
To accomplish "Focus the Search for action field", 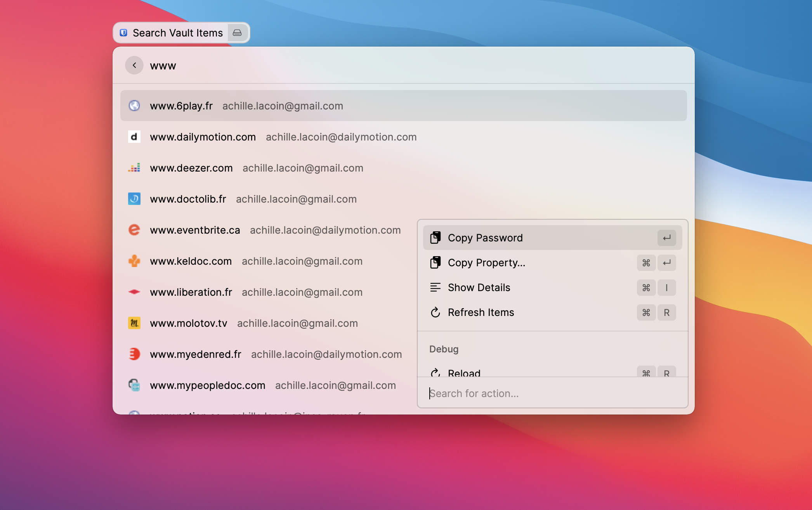I will coord(551,393).
